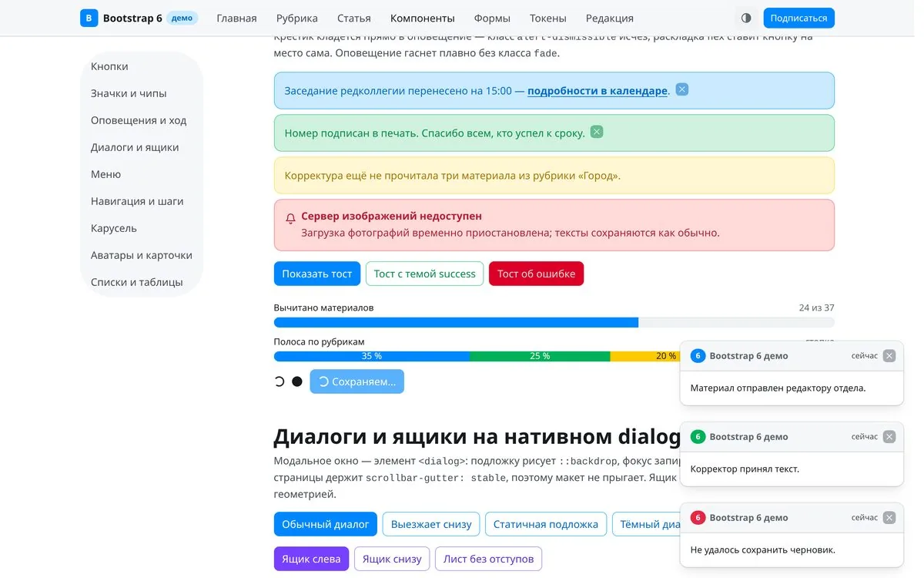Open the Главная nav item

tap(236, 18)
